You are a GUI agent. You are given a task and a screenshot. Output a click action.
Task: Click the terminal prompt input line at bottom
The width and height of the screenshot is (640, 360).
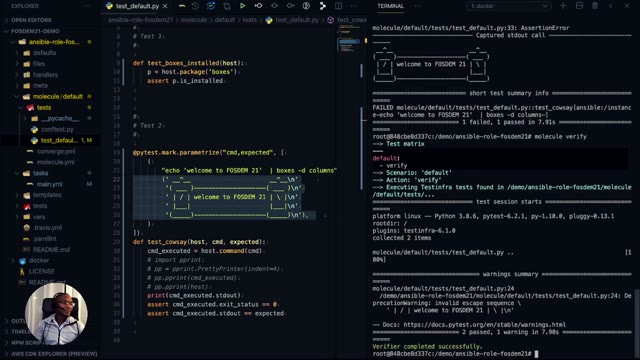click(455, 354)
